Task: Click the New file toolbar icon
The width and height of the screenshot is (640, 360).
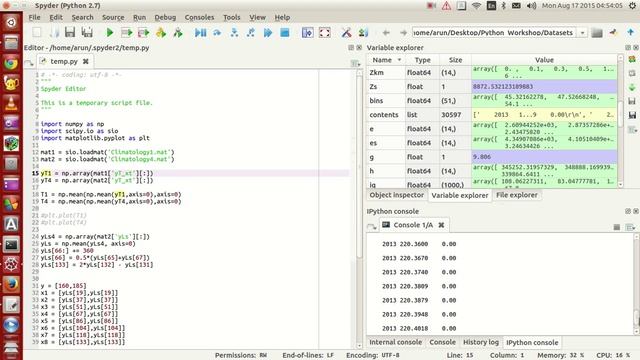Action: coord(37,32)
